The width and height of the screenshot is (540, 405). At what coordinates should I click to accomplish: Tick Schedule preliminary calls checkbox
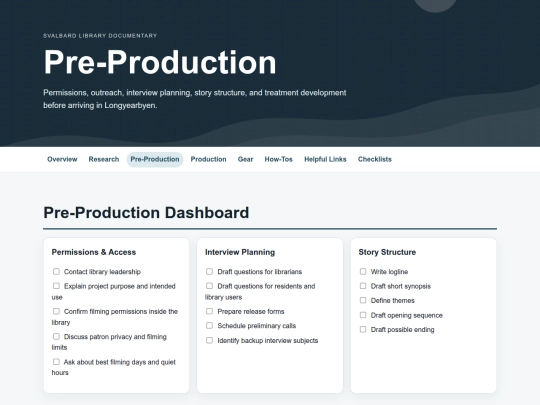(x=209, y=325)
